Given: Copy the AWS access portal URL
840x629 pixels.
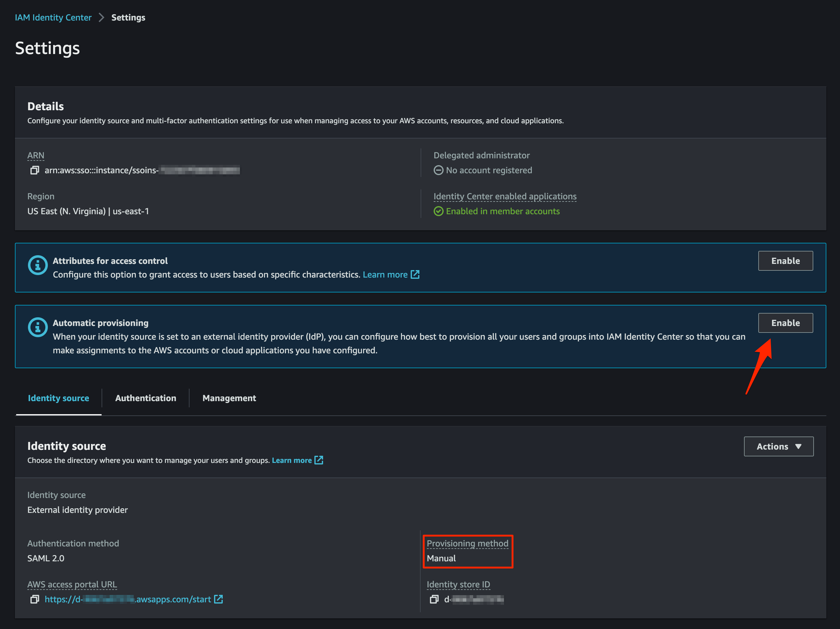Looking at the screenshot, I should pos(34,599).
